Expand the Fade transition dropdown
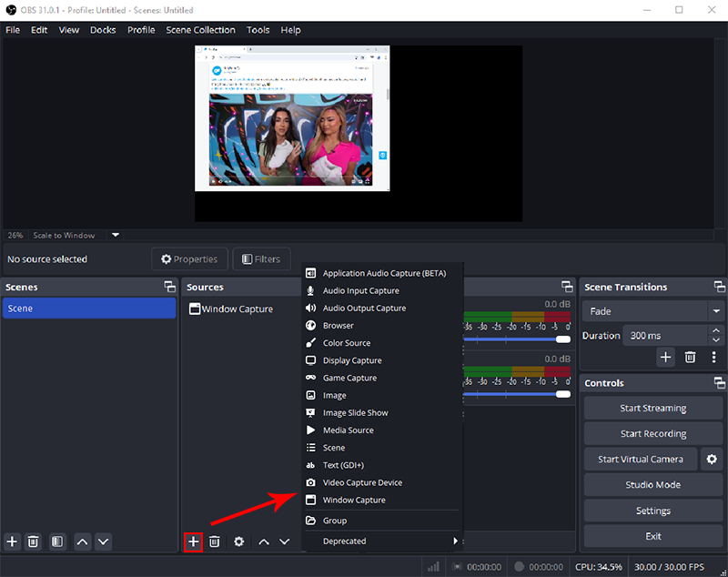 pos(715,311)
